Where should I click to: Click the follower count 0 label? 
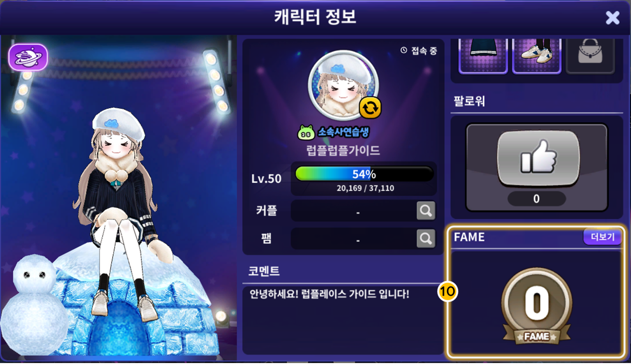tap(536, 199)
